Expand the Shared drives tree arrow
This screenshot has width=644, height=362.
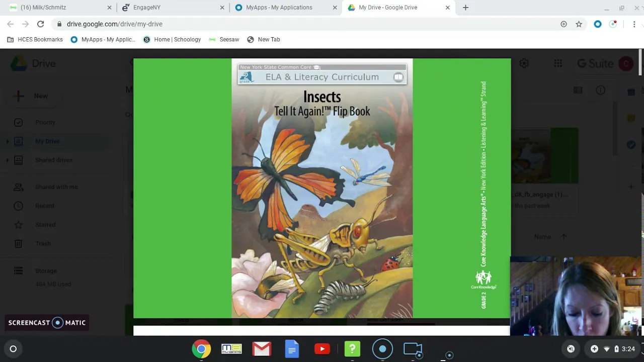tap(7, 160)
